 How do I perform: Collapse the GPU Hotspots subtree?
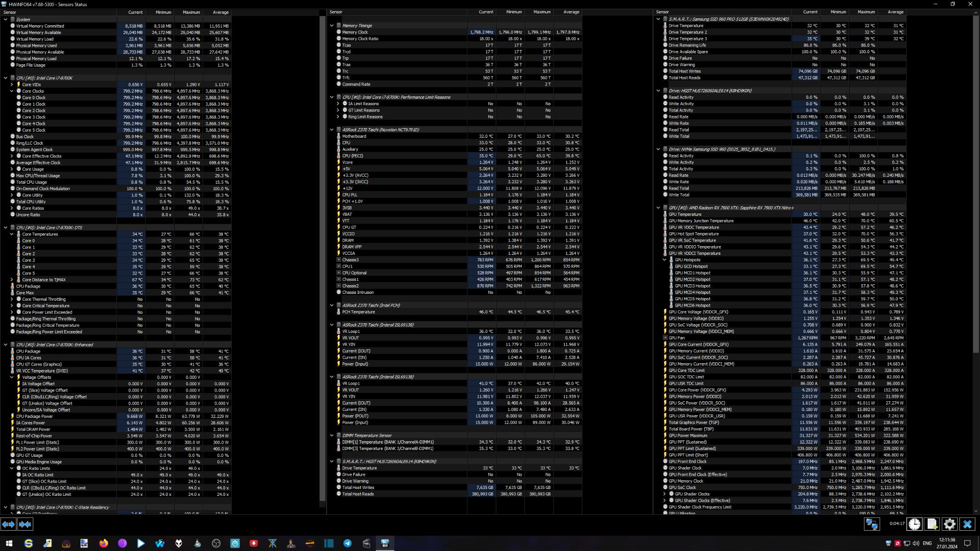coord(664,260)
